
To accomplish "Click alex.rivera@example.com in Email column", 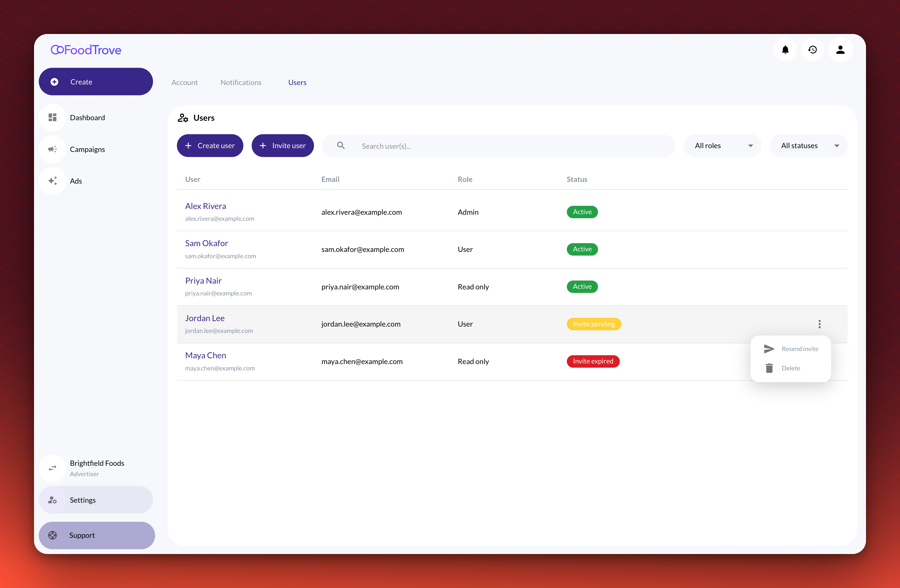I will pos(361,212).
